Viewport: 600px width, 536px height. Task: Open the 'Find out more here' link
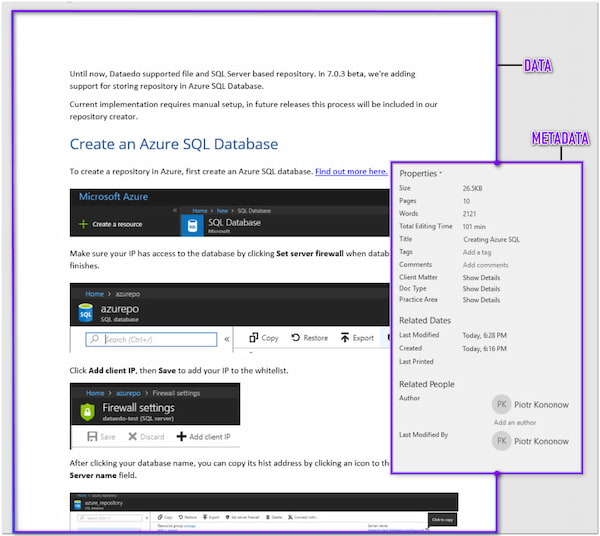click(351, 171)
